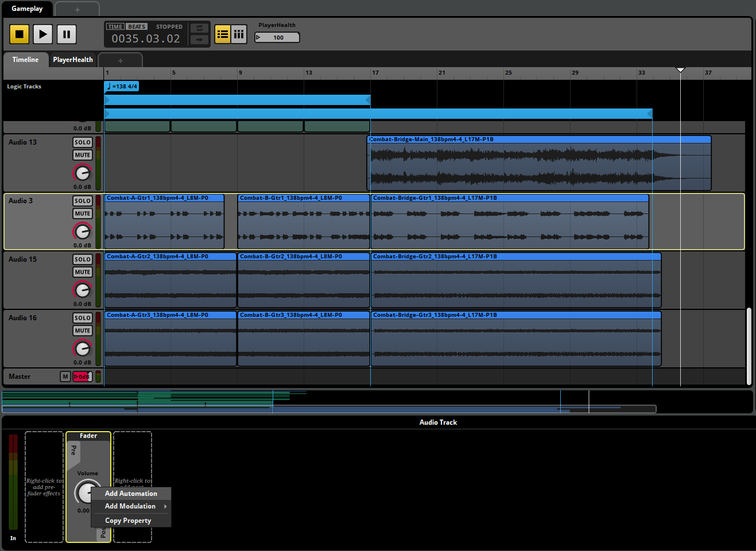Select the Audio 13 track header
756x551 pixels.
tap(37, 162)
